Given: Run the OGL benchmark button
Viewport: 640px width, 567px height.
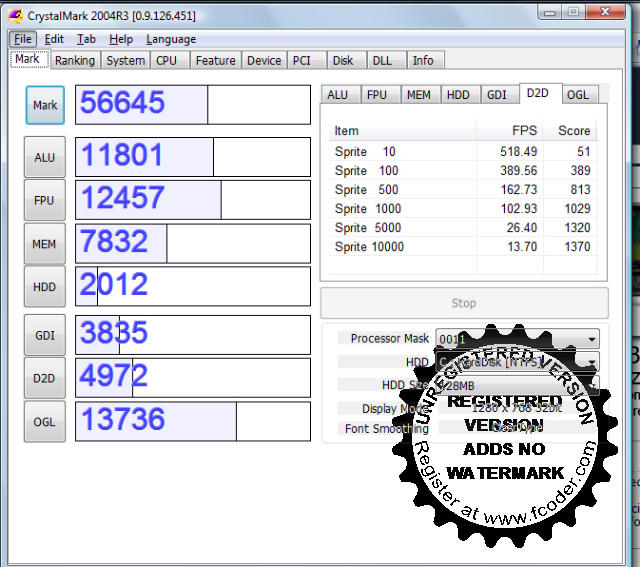Looking at the screenshot, I should point(44,422).
